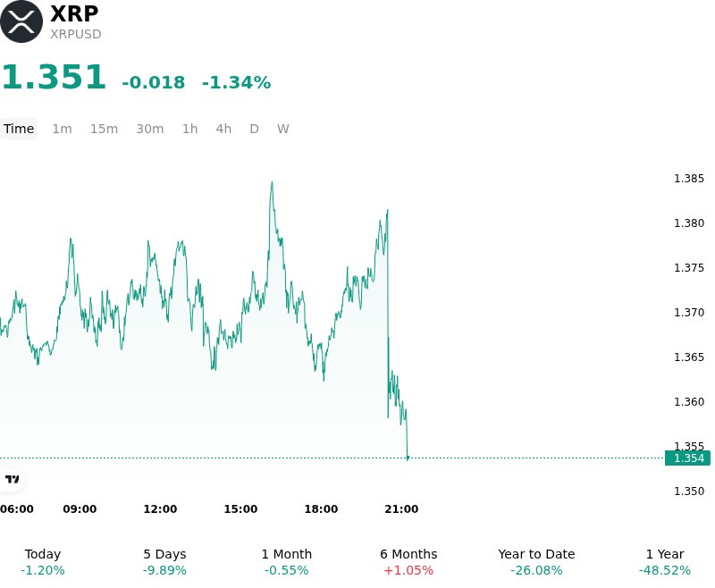Select the 1 Month range

[x=286, y=562]
